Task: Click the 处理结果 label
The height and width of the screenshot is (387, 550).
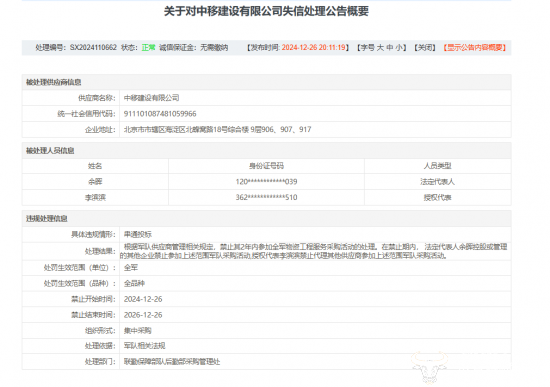Action: tap(100, 251)
